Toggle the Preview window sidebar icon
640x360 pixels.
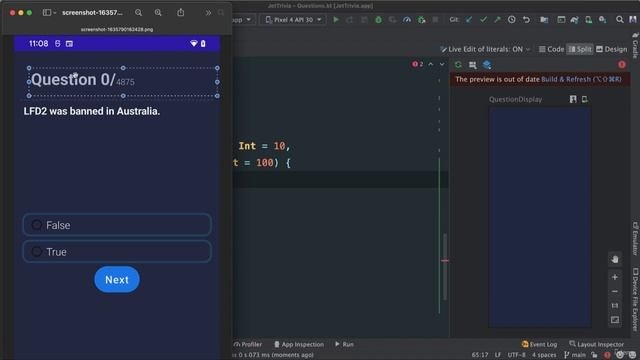click(x=47, y=13)
